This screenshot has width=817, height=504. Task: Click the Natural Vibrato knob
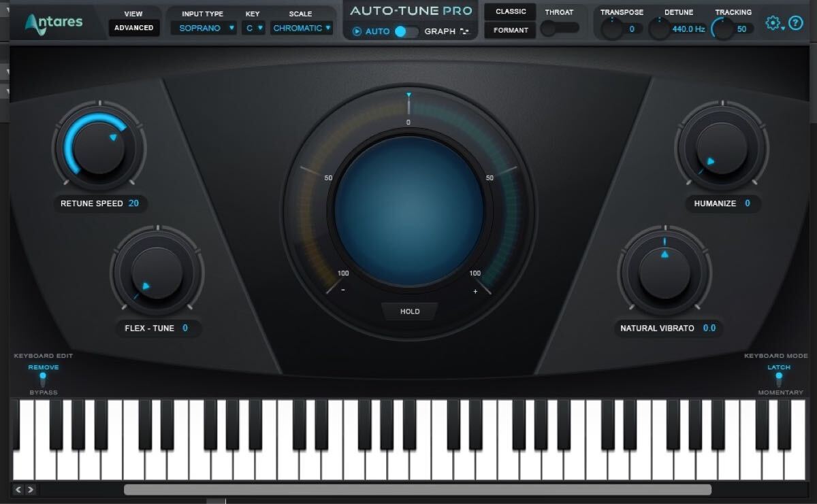666,272
